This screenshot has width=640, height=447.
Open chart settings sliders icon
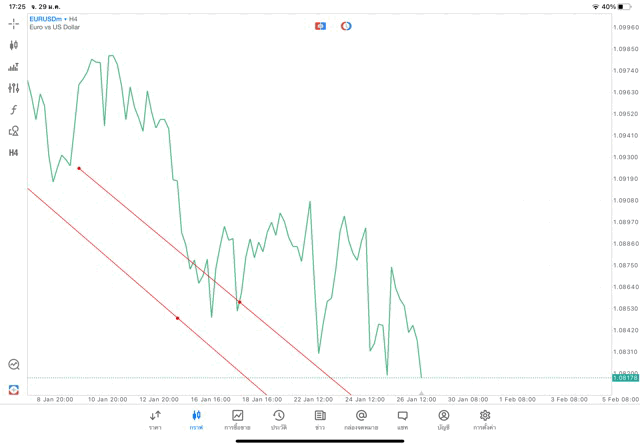pyautogui.click(x=14, y=88)
